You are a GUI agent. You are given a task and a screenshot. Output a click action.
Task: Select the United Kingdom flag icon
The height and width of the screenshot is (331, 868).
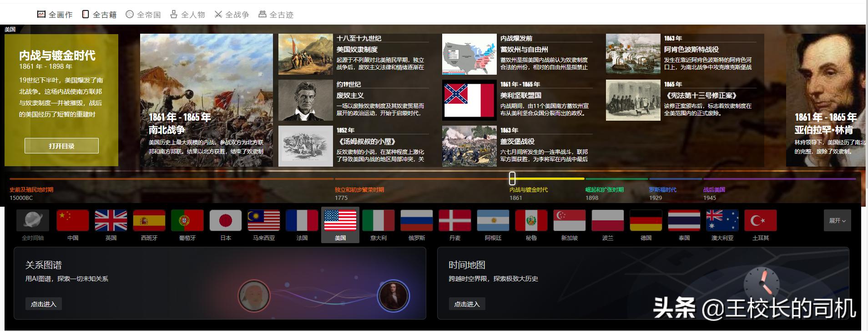pos(111,221)
